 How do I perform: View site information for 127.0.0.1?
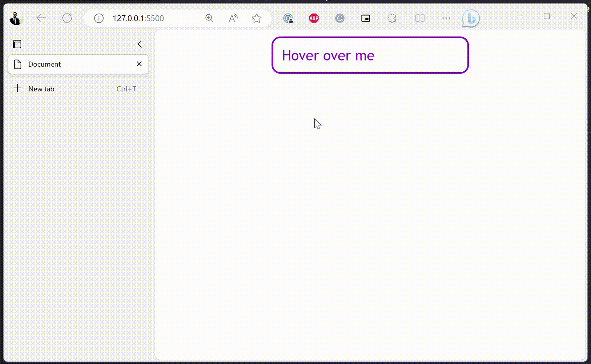click(x=98, y=18)
